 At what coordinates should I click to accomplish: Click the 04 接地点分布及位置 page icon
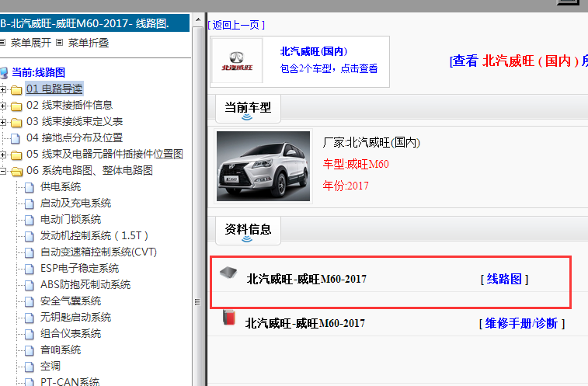[x=16, y=139]
